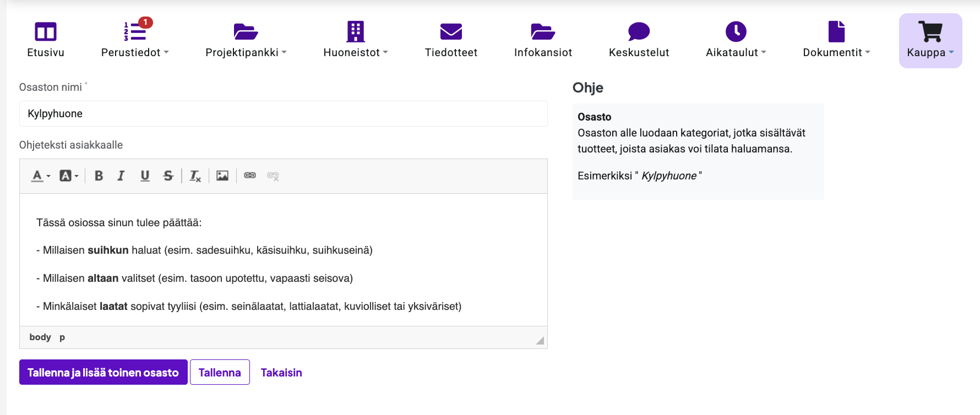Screen dimensions: 980x415
Task: Go to the Etusivu page
Action: point(46,41)
